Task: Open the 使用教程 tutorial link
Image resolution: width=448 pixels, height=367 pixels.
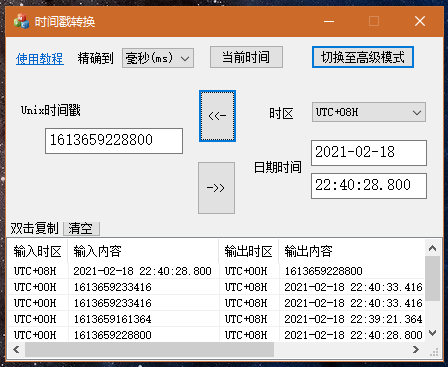Action: click(x=40, y=59)
